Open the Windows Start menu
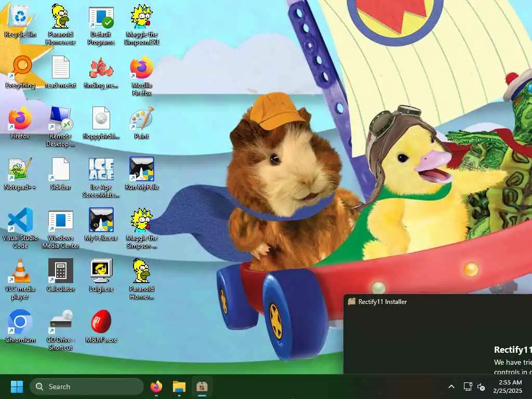The image size is (532, 399). pos(17,387)
